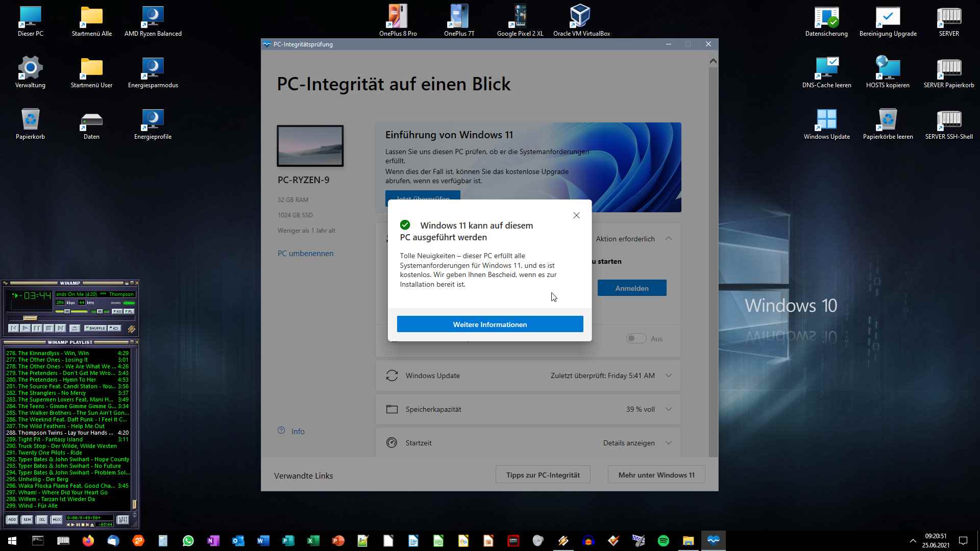Click PC umbenennen link
The height and width of the screenshot is (551, 980).
[305, 253]
